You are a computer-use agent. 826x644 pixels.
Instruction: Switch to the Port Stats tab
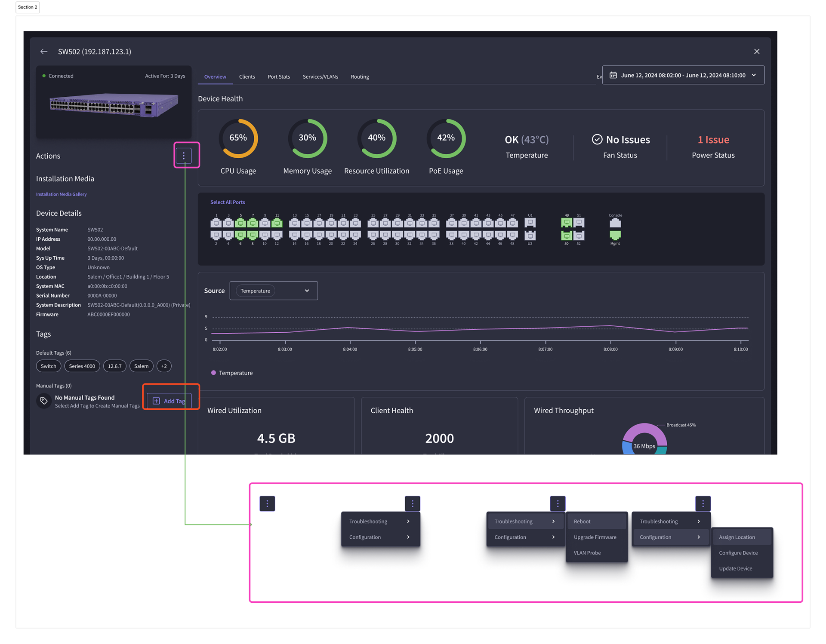pyautogui.click(x=279, y=77)
